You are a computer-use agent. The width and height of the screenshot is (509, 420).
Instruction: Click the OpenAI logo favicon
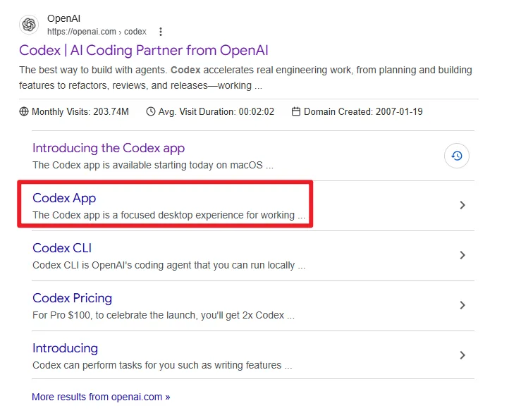point(29,25)
